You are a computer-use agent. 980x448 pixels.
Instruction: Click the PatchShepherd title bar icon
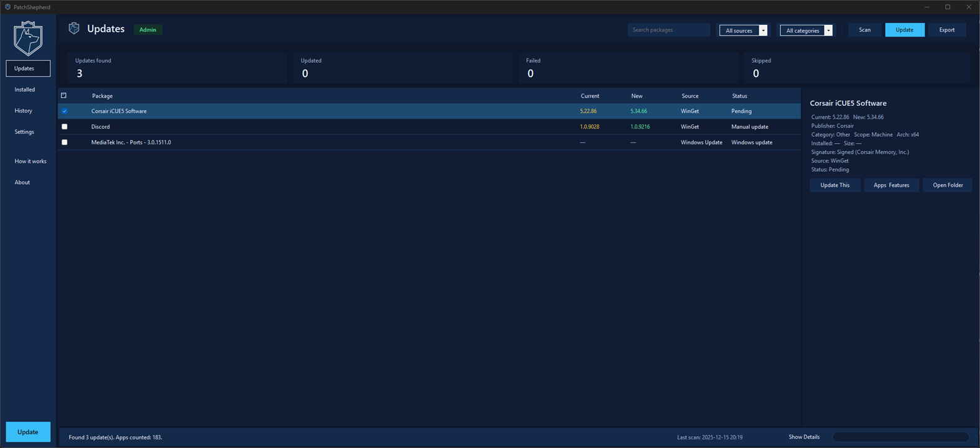coord(7,7)
